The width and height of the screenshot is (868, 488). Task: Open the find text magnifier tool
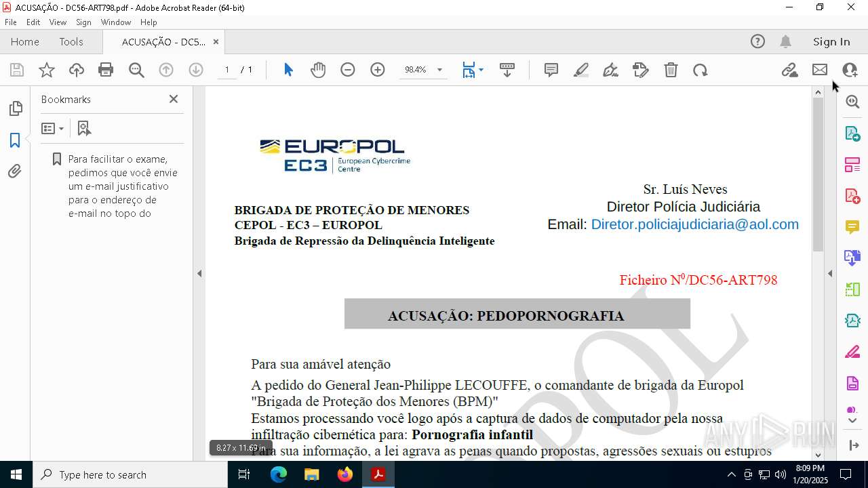[136, 70]
